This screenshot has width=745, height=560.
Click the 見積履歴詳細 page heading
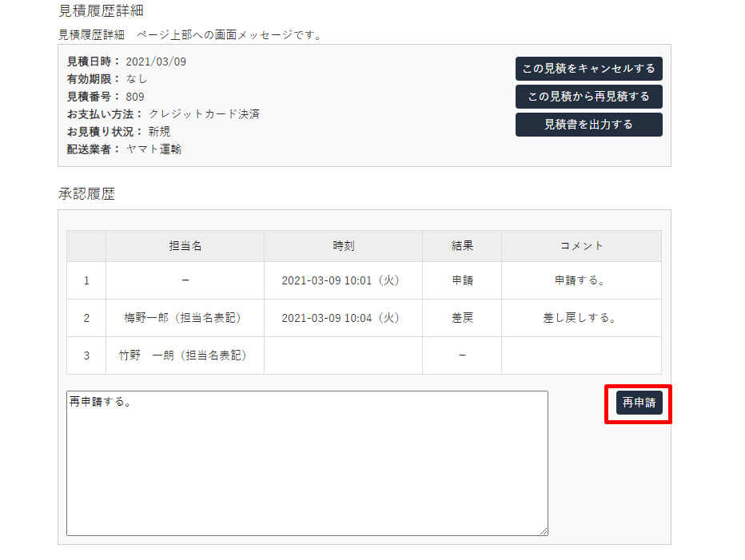101,10
